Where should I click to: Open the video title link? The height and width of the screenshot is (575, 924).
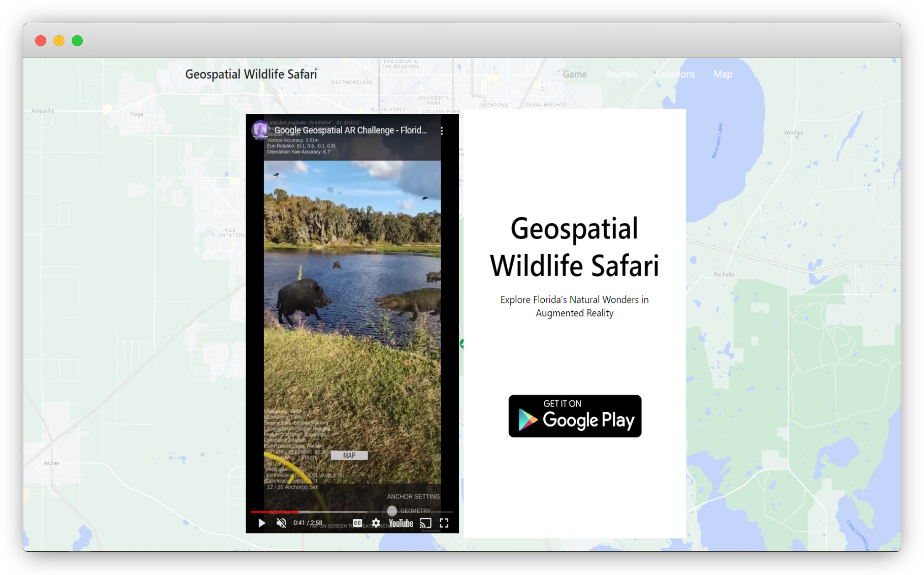pyautogui.click(x=350, y=130)
